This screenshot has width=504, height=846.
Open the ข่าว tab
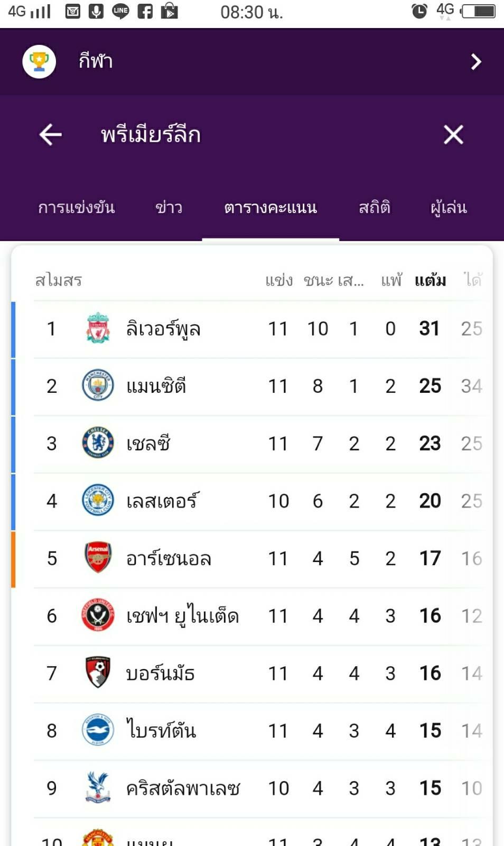(x=169, y=208)
